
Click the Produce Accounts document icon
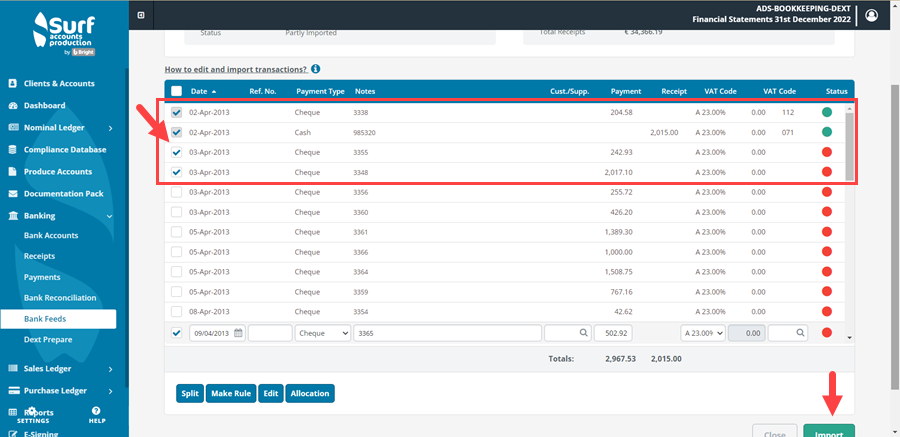(13, 172)
